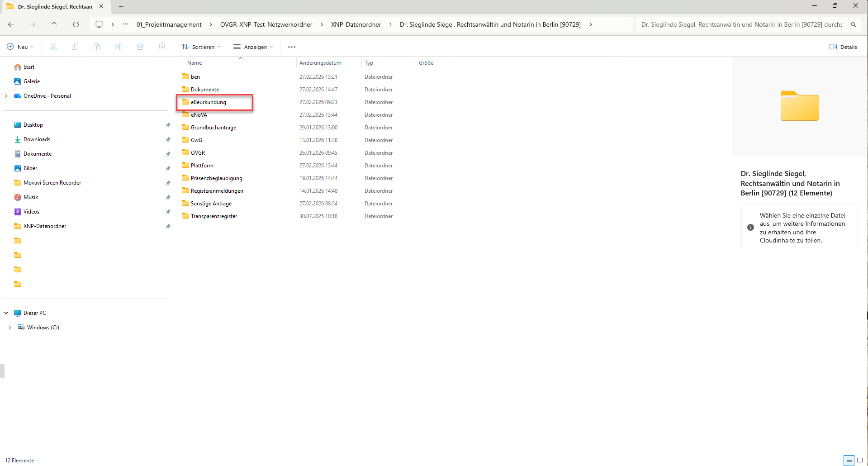This screenshot has height=466, width=868.
Task: Open the Sortieren dropdown
Action: 201,47
